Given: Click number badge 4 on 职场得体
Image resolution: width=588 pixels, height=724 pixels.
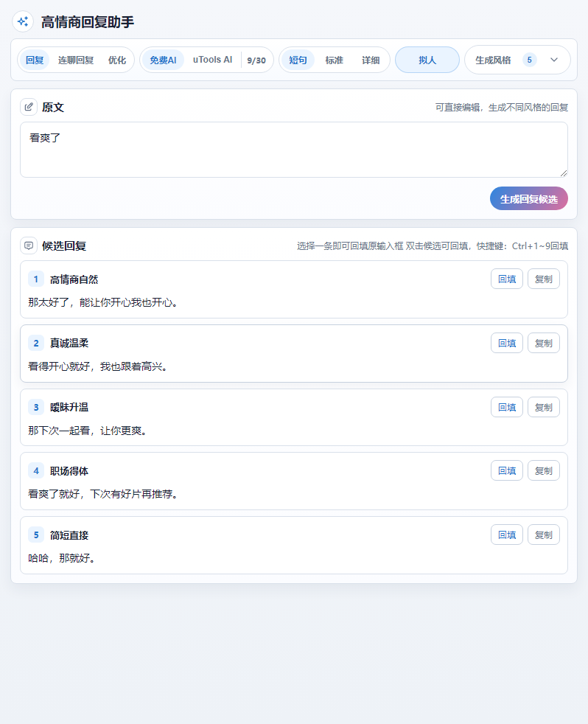Looking at the screenshot, I should coord(36,470).
